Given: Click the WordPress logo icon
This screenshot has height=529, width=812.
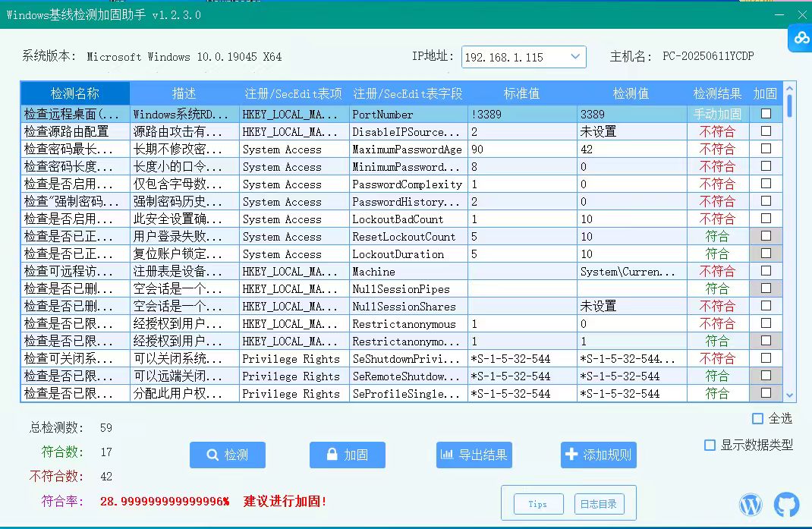Looking at the screenshot, I should [x=751, y=504].
